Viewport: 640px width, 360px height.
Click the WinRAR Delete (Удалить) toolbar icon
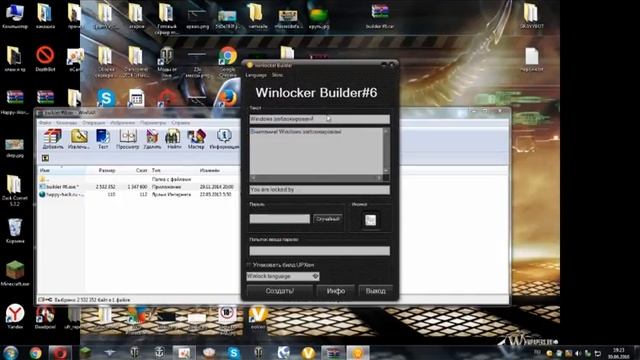tap(152, 139)
